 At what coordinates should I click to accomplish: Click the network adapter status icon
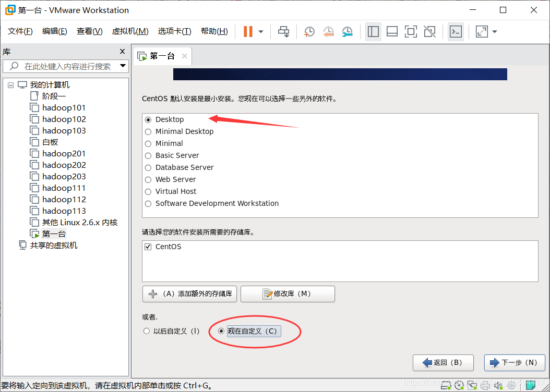[472, 386]
